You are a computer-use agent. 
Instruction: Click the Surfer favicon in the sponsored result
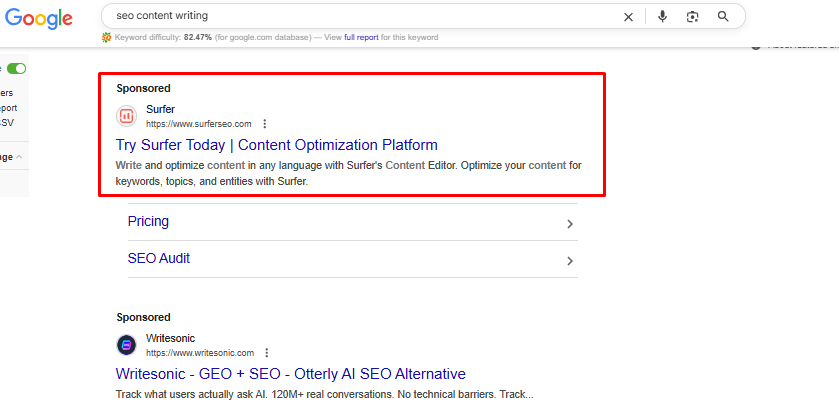pos(126,116)
